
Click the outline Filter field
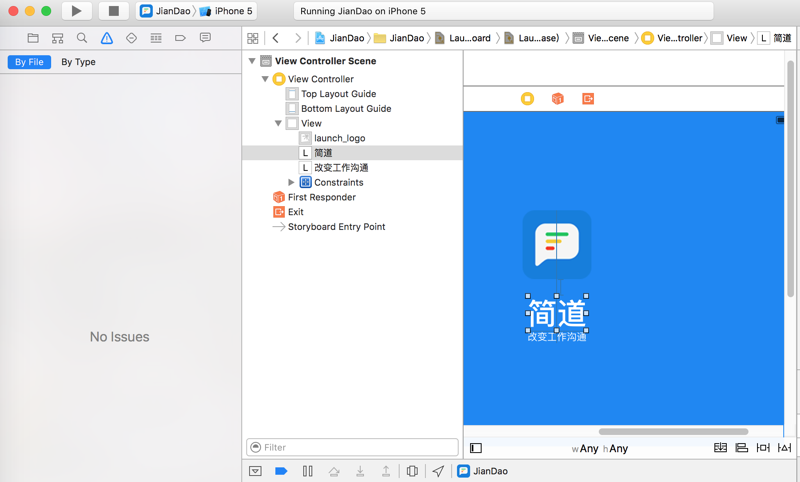click(x=353, y=447)
